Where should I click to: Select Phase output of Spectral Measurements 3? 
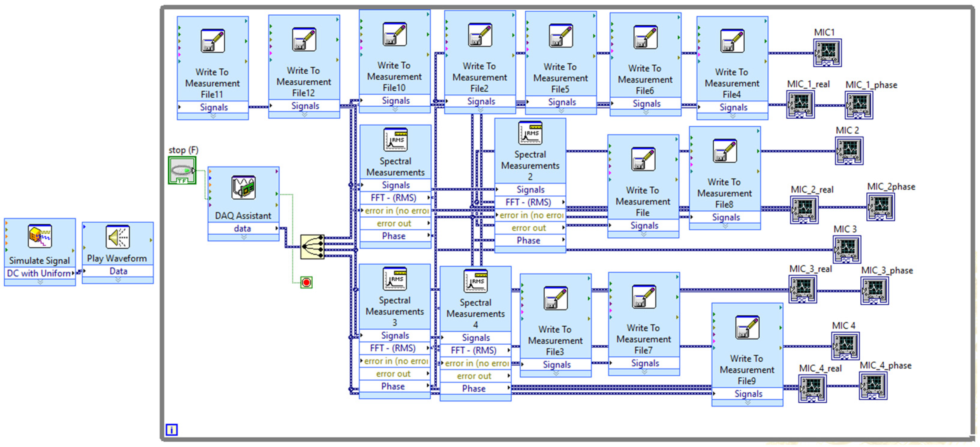pos(393,386)
